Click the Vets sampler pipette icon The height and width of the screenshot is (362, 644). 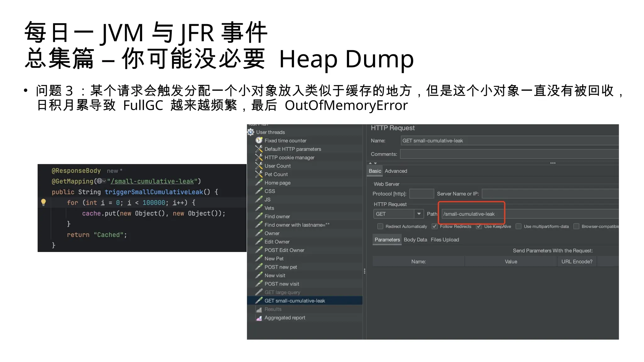[259, 208]
